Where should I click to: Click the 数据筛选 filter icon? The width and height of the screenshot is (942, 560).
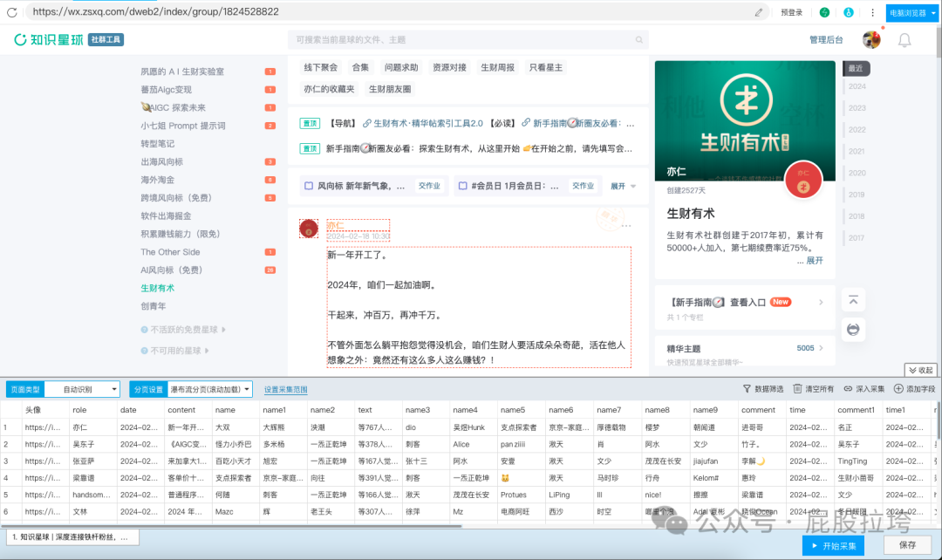coord(747,389)
